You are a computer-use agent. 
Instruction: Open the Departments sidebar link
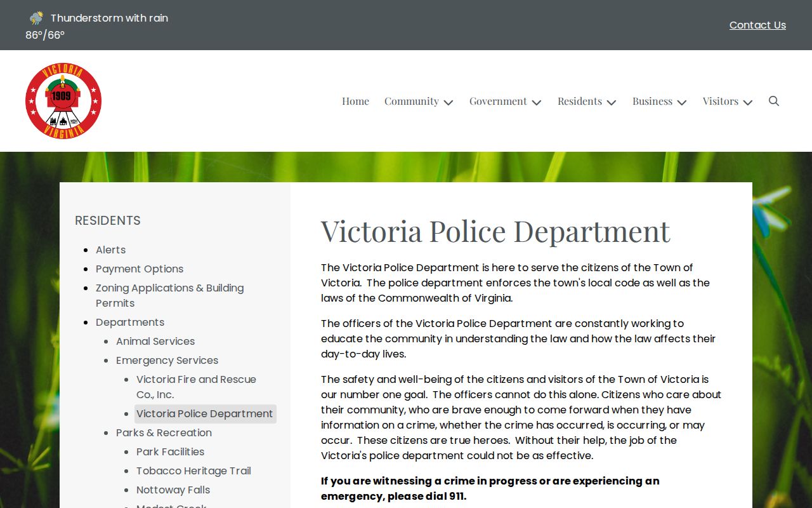[130, 322]
